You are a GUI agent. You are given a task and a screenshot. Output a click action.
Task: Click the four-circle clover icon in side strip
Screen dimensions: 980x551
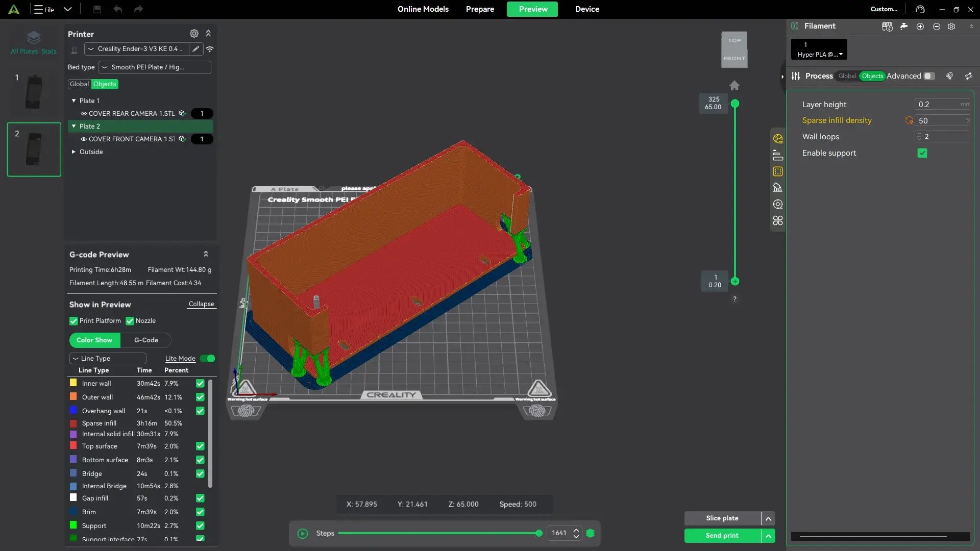coord(778,220)
